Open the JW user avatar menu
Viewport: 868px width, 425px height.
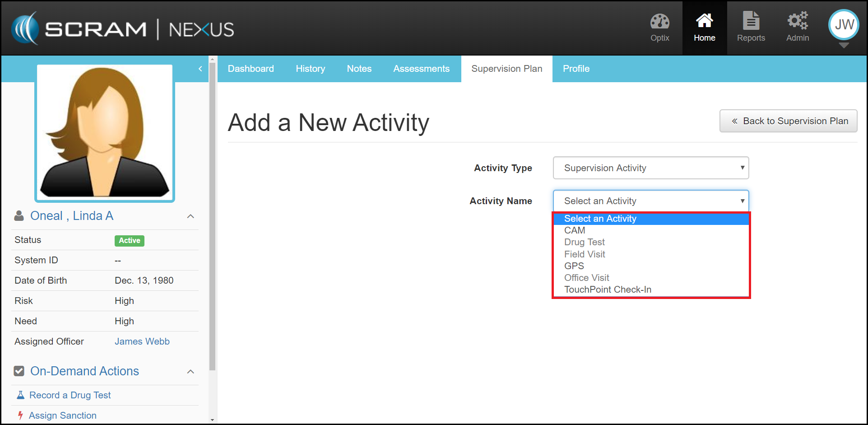pos(843,25)
